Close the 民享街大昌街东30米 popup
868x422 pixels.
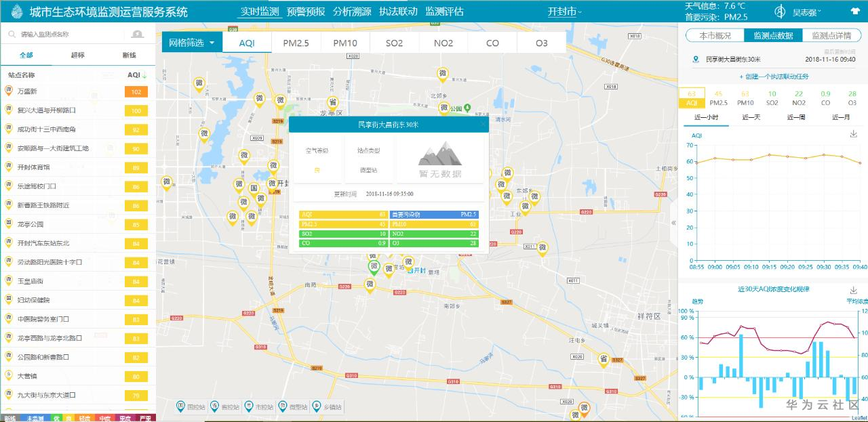[483, 125]
